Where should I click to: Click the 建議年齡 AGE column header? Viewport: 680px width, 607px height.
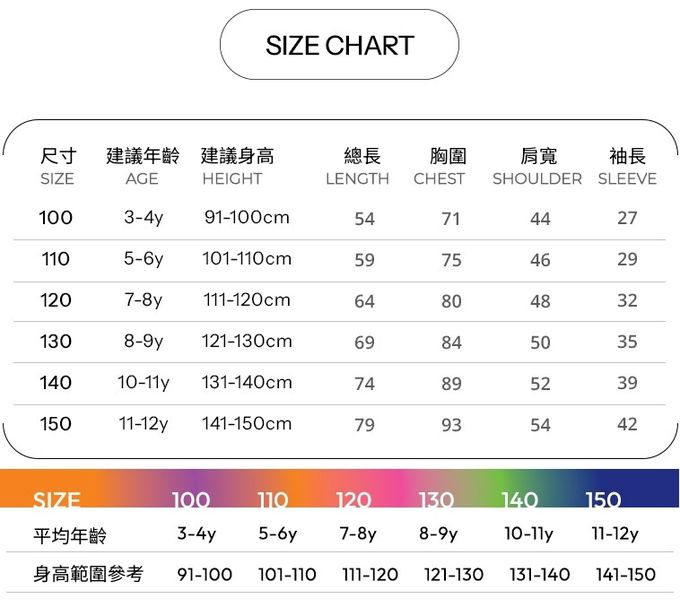pyautogui.click(x=142, y=167)
